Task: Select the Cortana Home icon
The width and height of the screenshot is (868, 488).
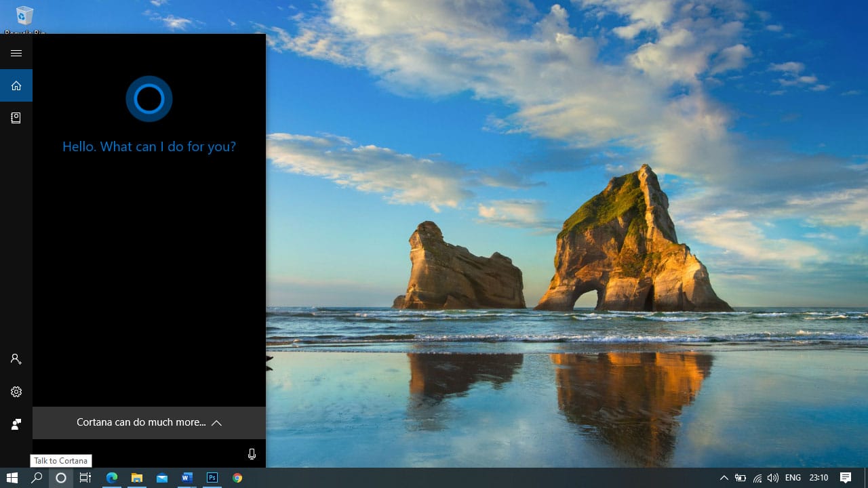Action: 16,85
